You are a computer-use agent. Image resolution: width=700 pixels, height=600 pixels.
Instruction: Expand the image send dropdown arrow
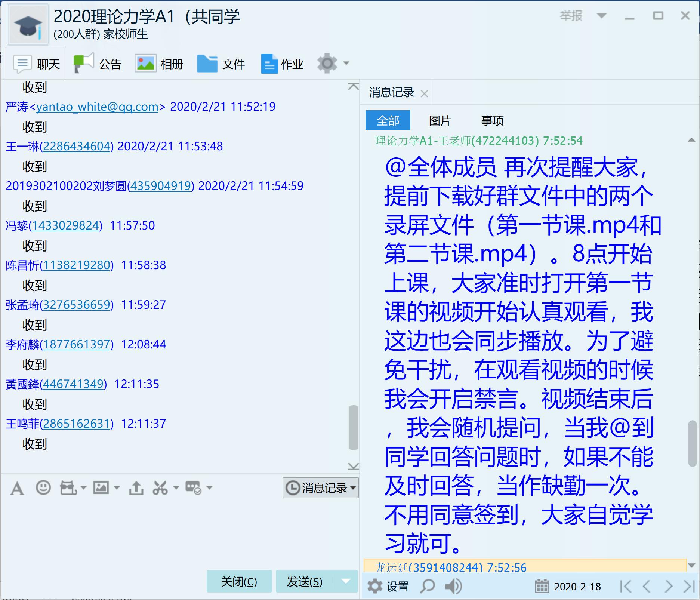pos(117,488)
